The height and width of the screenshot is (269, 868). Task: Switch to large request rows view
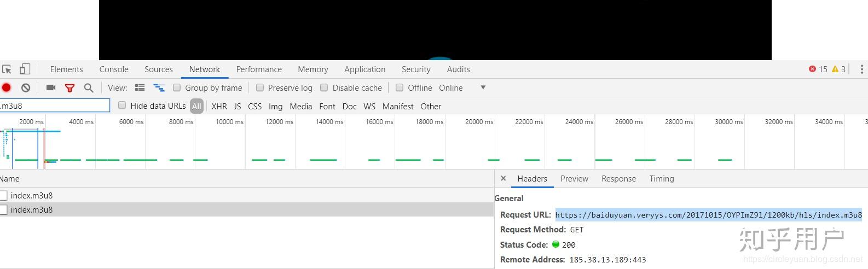[x=140, y=87]
